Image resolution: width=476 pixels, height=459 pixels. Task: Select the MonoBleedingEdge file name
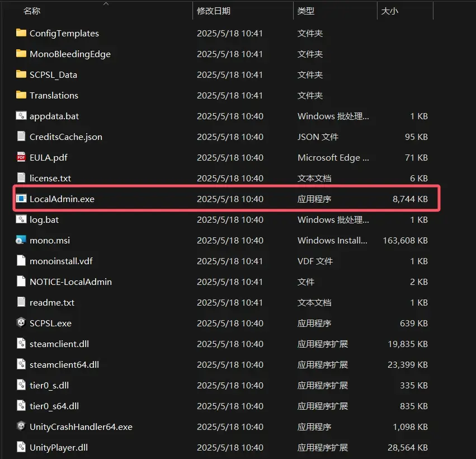pyautogui.click(x=70, y=54)
